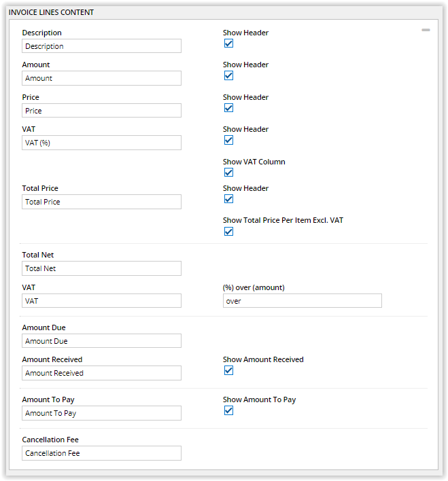
Task: Uncheck Show Amount Received checkbox
Action: click(x=228, y=370)
